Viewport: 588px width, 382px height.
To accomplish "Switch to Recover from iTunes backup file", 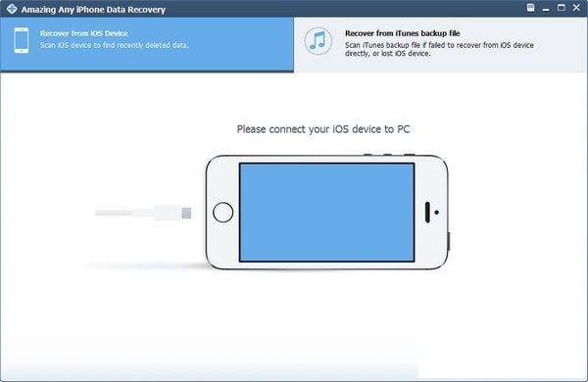I will tap(441, 45).
